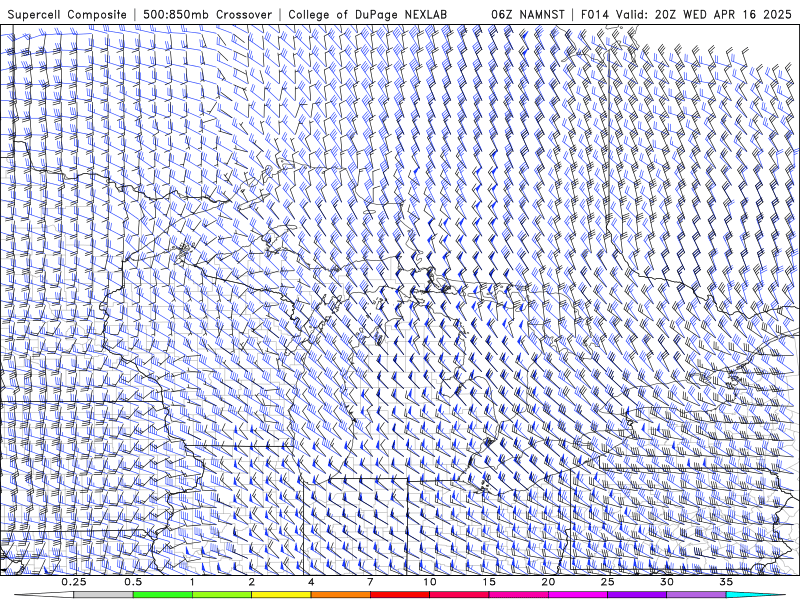Viewport: 800px width, 600px height.
Task: Click the gray color bar segment
Action: [104, 595]
